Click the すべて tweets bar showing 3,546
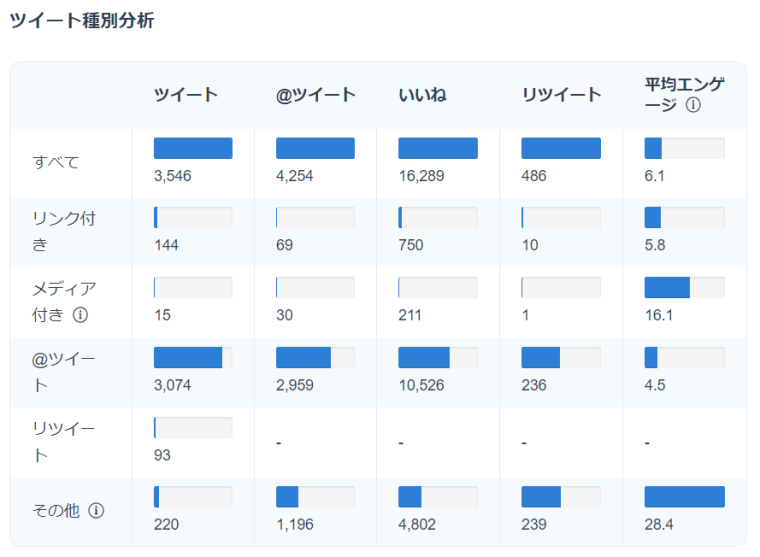The image size is (760, 557). 193,149
